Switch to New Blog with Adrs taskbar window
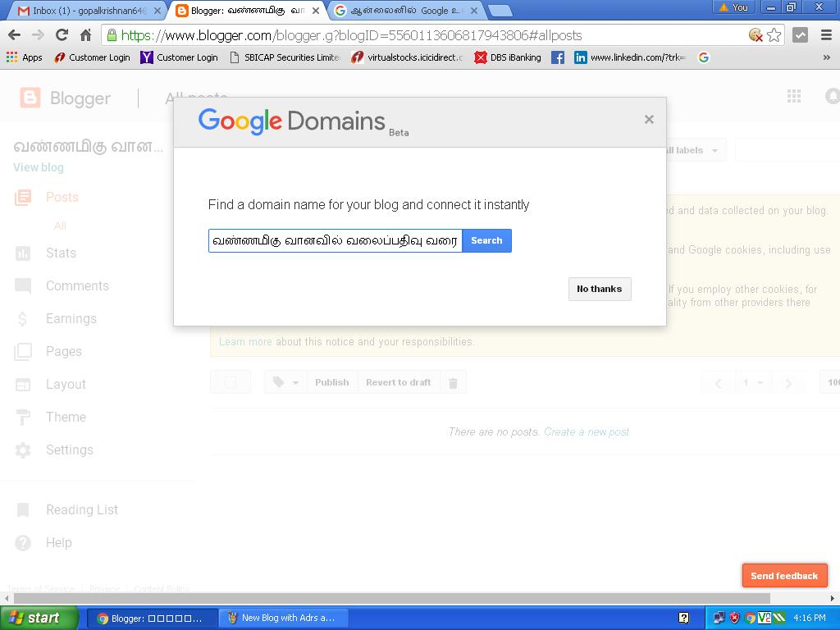Image resolution: width=840 pixels, height=630 pixels. point(284,619)
